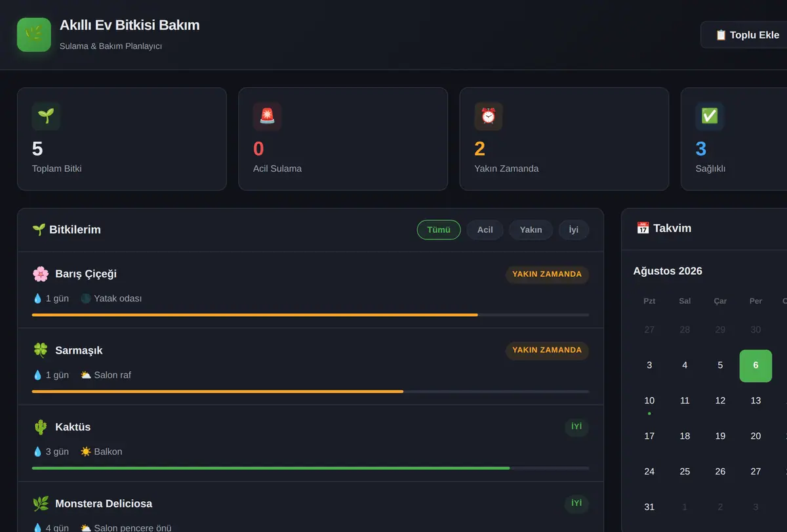The image size is (787, 532).
Task: Click the Kaktüs green progress bar
Action: (x=271, y=468)
